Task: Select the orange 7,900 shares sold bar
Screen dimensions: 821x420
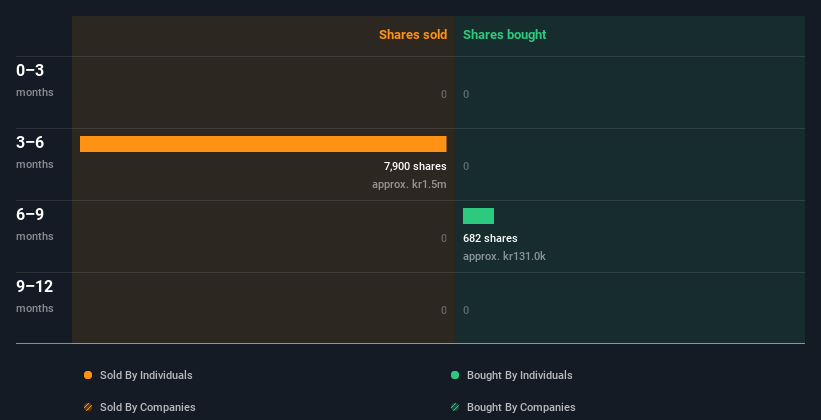Action: (263, 144)
